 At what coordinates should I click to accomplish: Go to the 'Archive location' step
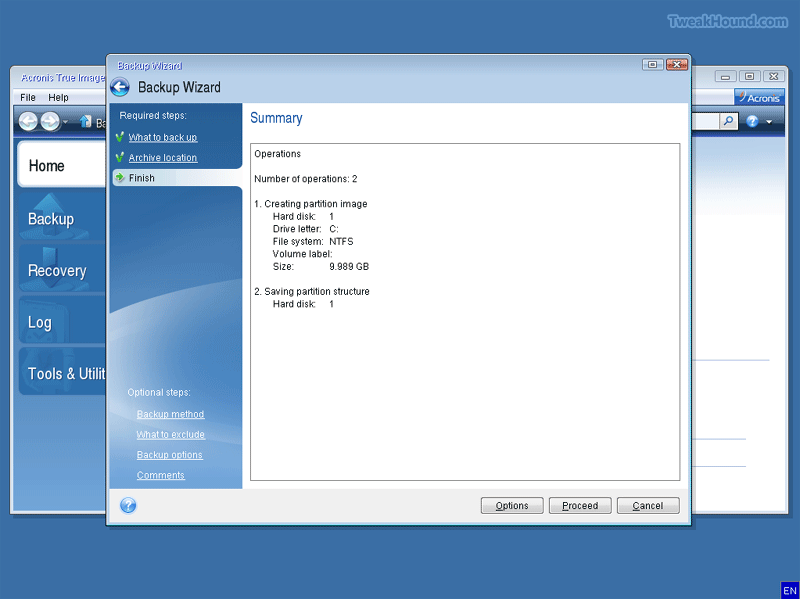click(x=163, y=158)
